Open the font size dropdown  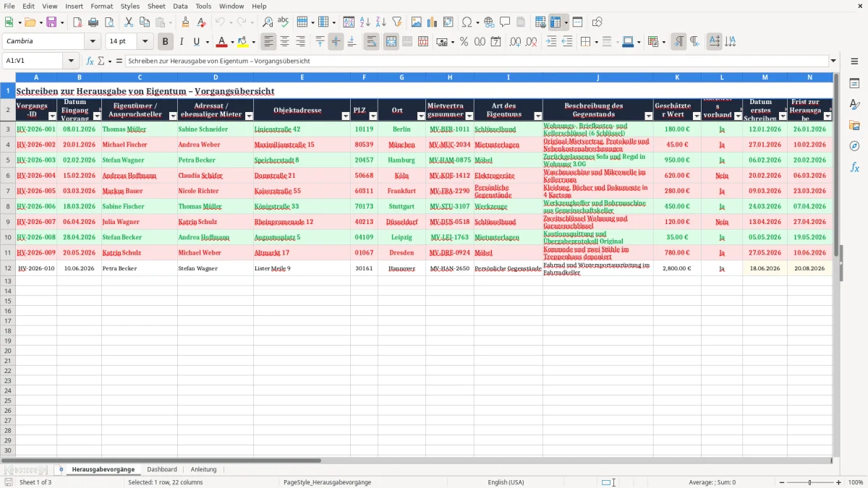[145, 42]
